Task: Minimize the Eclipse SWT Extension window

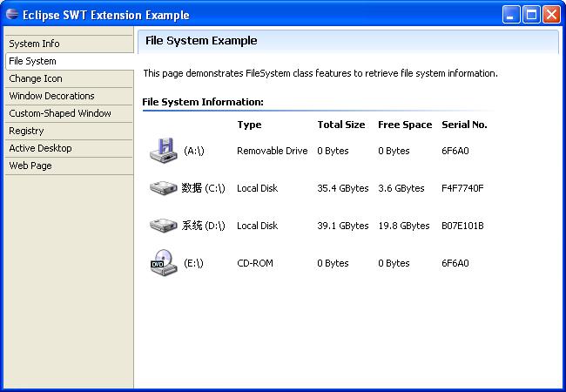Action: pos(511,15)
